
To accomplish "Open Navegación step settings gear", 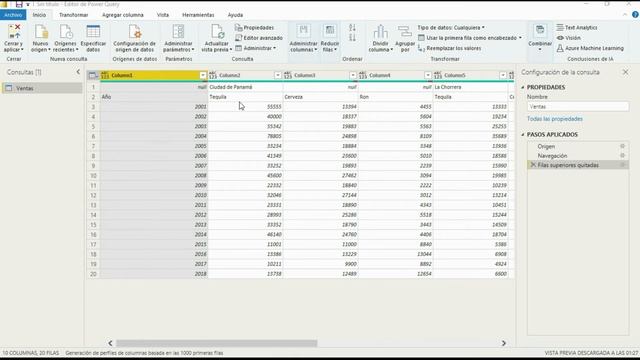I will 622,156.
